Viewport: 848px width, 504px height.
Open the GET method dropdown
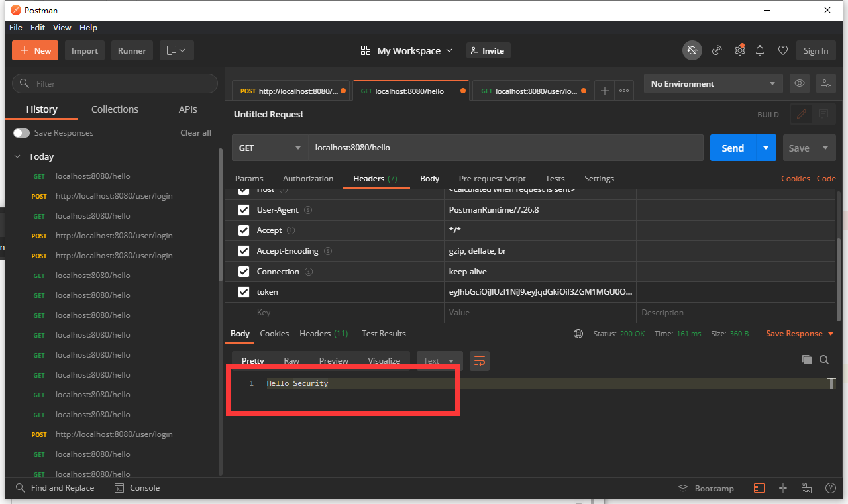tap(270, 148)
